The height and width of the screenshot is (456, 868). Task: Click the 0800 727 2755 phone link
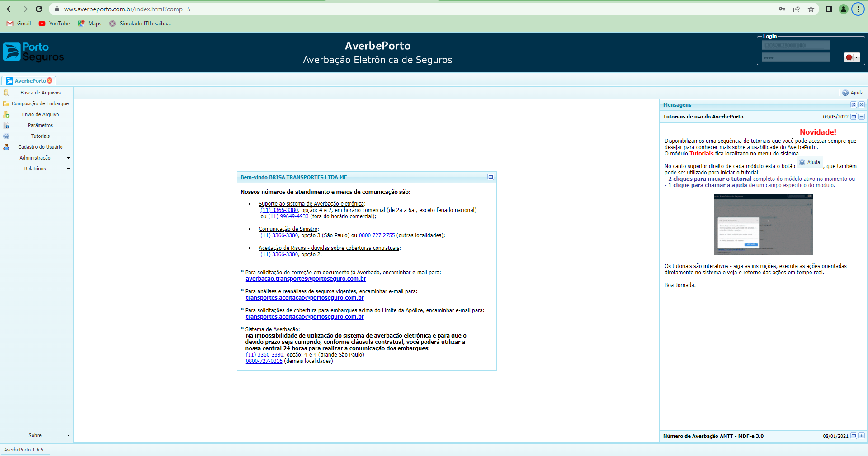pos(377,235)
